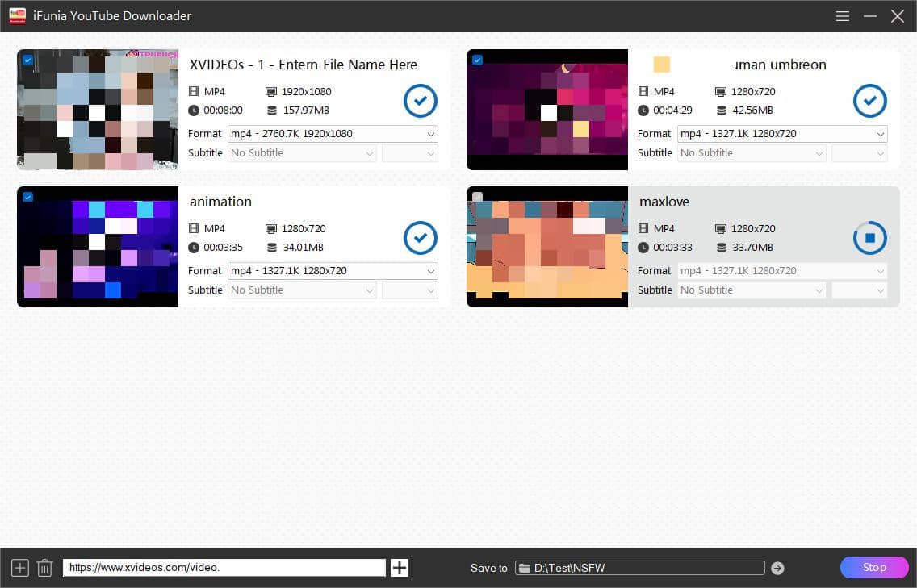
Task: Click the completed check icon on the umbreon video
Action: [869, 101]
